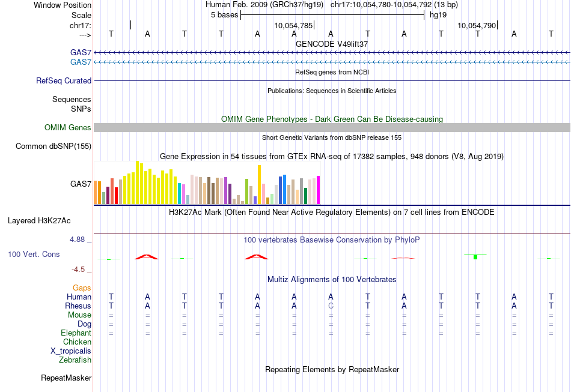Image resolution: width=571 pixels, height=392 pixels.
Task: Select the Window Position label
Action: [63, 5]
